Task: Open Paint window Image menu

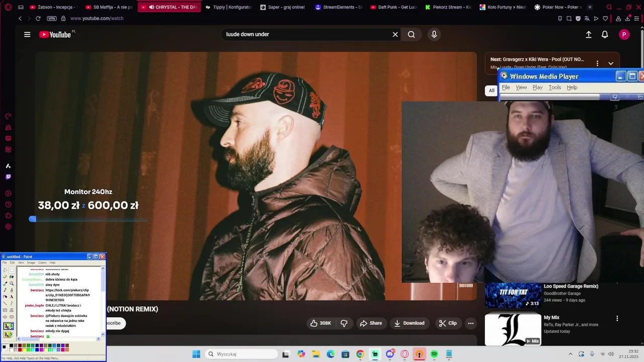Action: [x=31, y=262]
